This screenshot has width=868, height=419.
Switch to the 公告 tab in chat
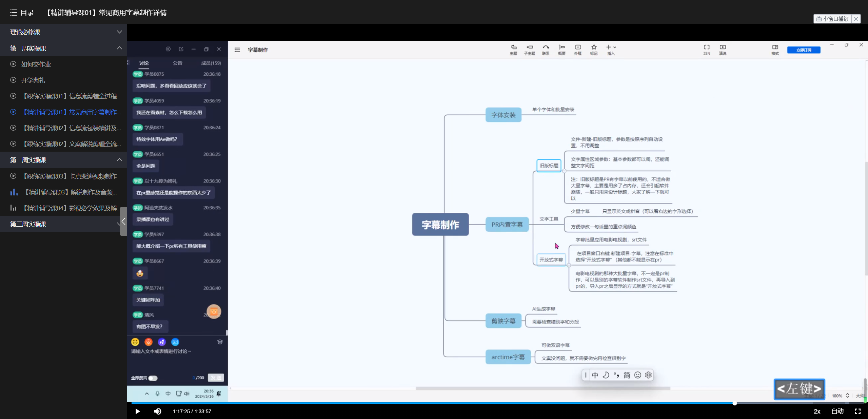pos(177,63)
